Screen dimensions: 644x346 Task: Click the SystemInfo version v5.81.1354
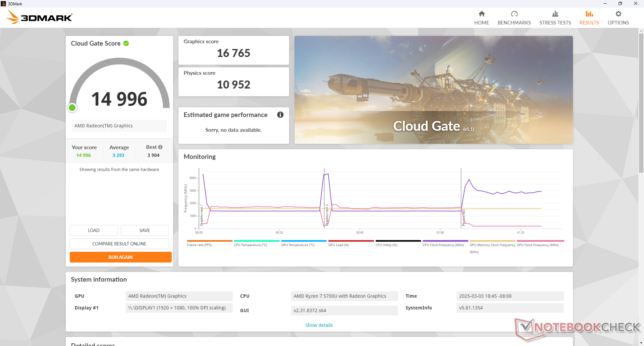[x=510, y=308]
